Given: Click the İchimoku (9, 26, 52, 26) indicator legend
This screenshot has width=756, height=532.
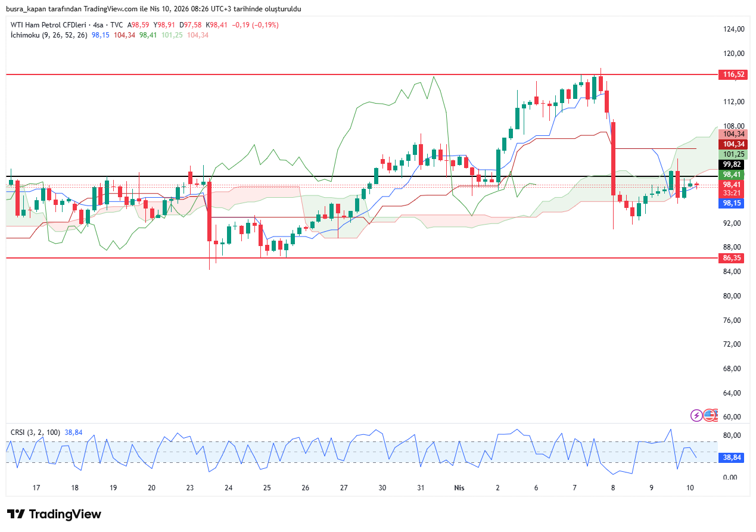Looking at the screenshot, I should pyautogui.click(x=49, y=35).
